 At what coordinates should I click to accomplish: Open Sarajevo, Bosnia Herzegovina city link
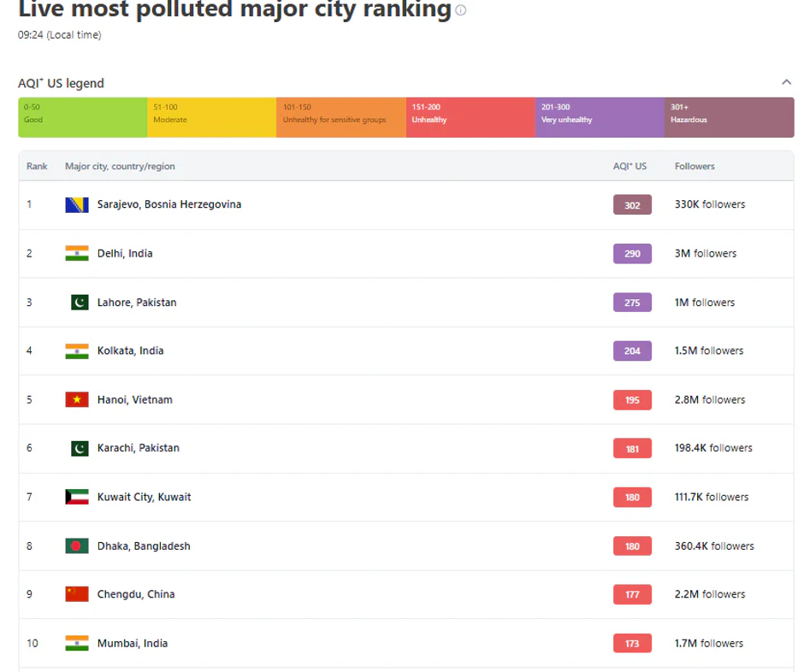(169, 205)
